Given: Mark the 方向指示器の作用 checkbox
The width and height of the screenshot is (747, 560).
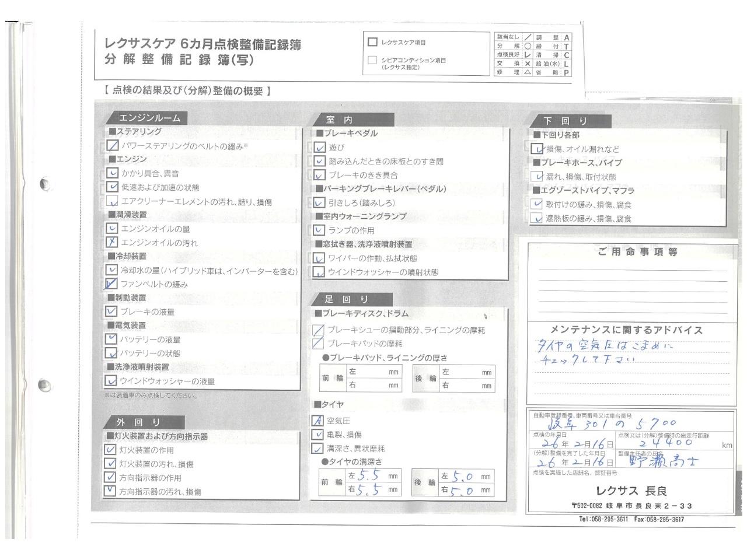Looking at the screenshot, I should (x=110, y=477).
